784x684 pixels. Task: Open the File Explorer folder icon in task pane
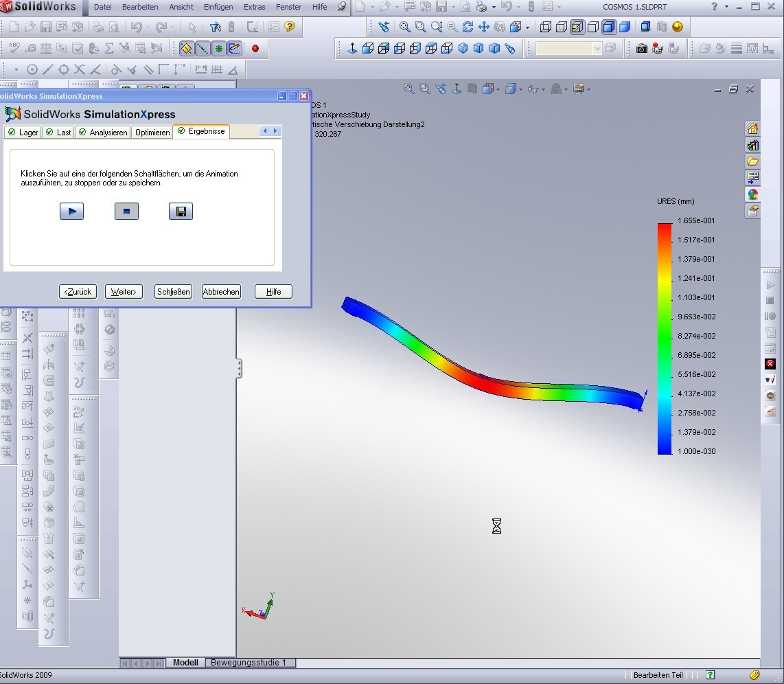[x=752, y=161]
